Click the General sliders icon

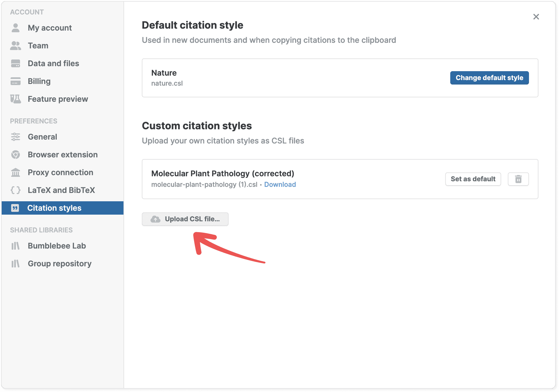[16, 137]
